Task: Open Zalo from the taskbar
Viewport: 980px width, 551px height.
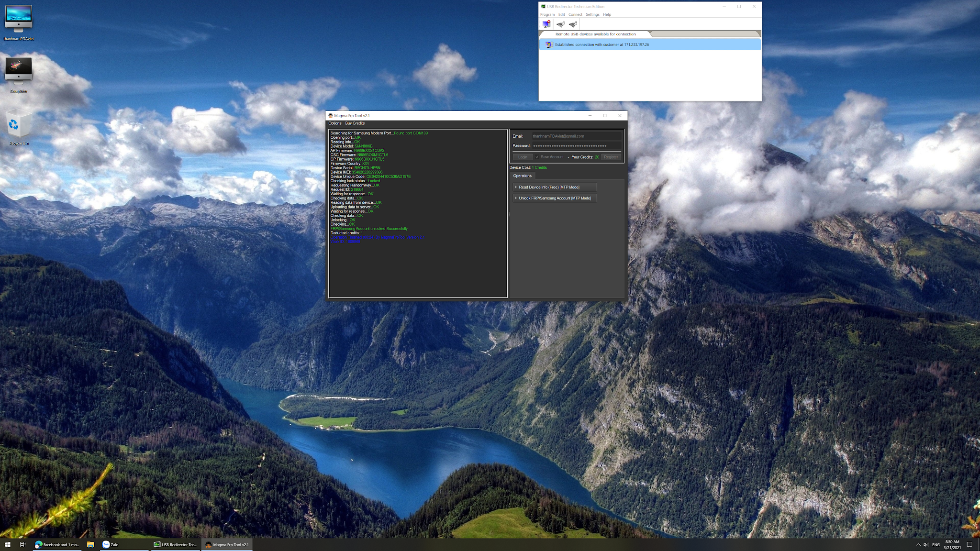Action: coord(111,544)
